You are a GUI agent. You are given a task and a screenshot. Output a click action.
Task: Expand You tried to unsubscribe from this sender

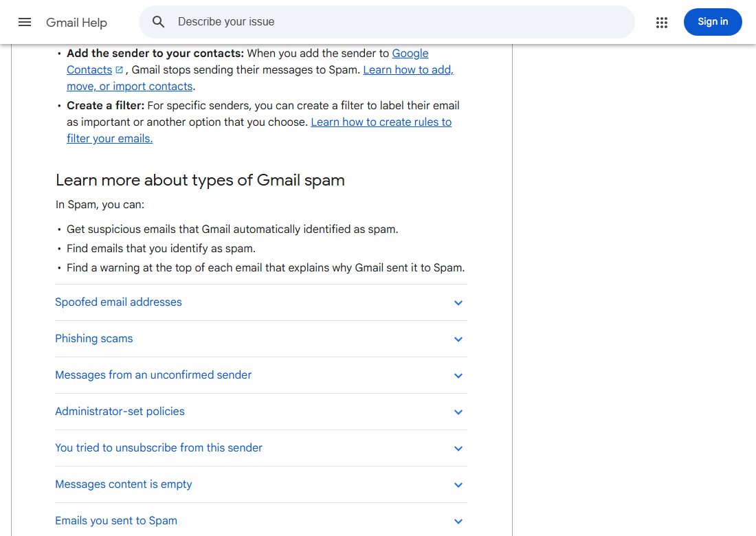261,448
